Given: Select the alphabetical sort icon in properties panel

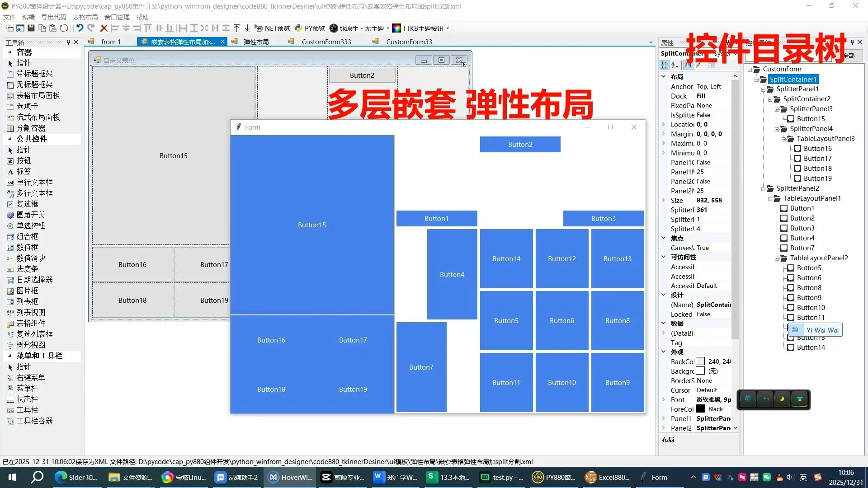Looking at the screenshot, I should click(x=674, y=65).
